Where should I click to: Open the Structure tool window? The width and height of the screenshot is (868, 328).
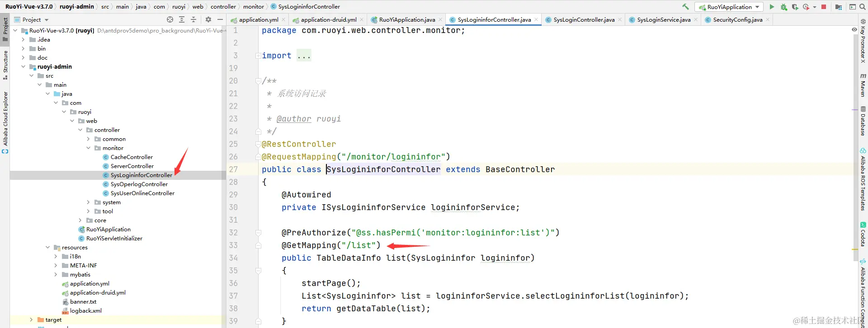tap(5, 65)
